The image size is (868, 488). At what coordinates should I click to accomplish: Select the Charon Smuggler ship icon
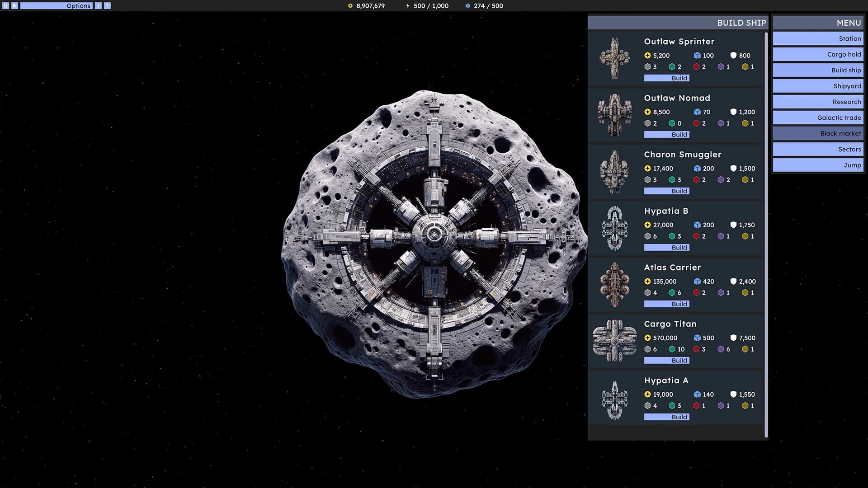coord(615,172)
